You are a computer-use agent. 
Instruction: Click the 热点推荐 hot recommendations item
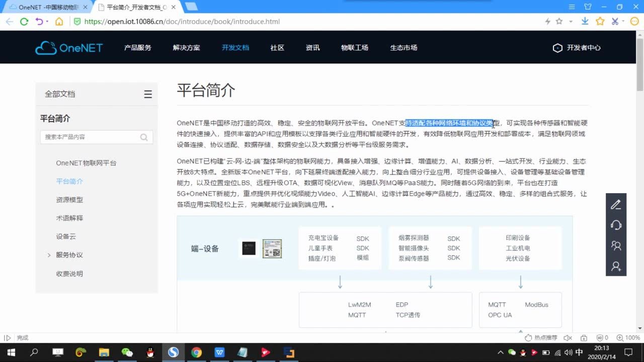pyautogui.click(x=541, y=338)
